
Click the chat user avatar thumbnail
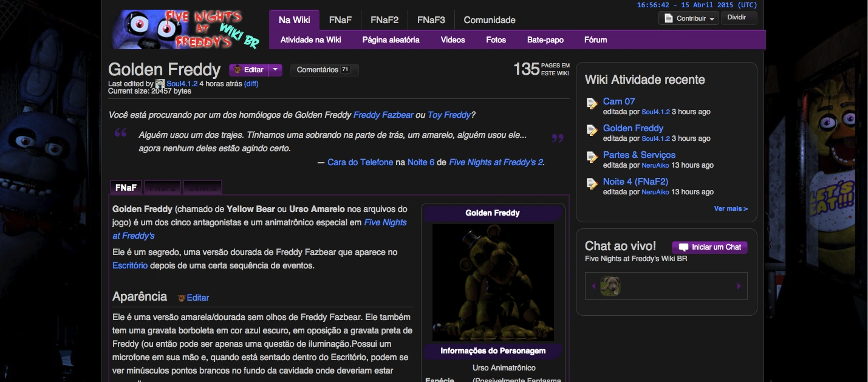click(610, 286)
